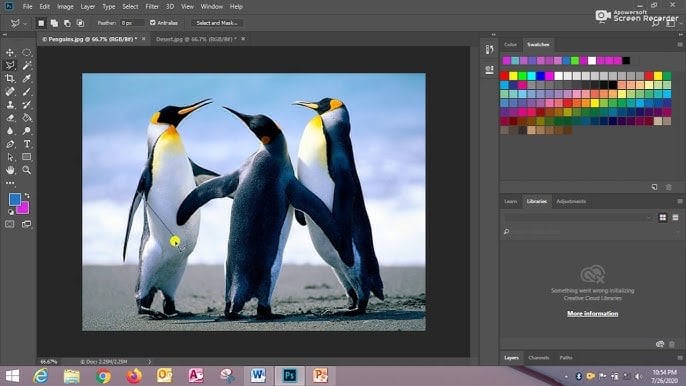Reset default foreground and background colors
Screen dimensions: 686x386
pos(11,212)
